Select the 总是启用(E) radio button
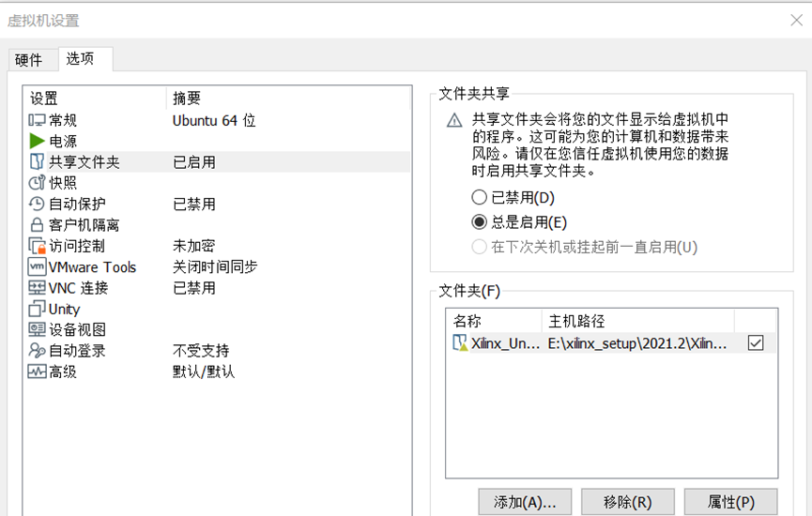 [x=479, y=222]
